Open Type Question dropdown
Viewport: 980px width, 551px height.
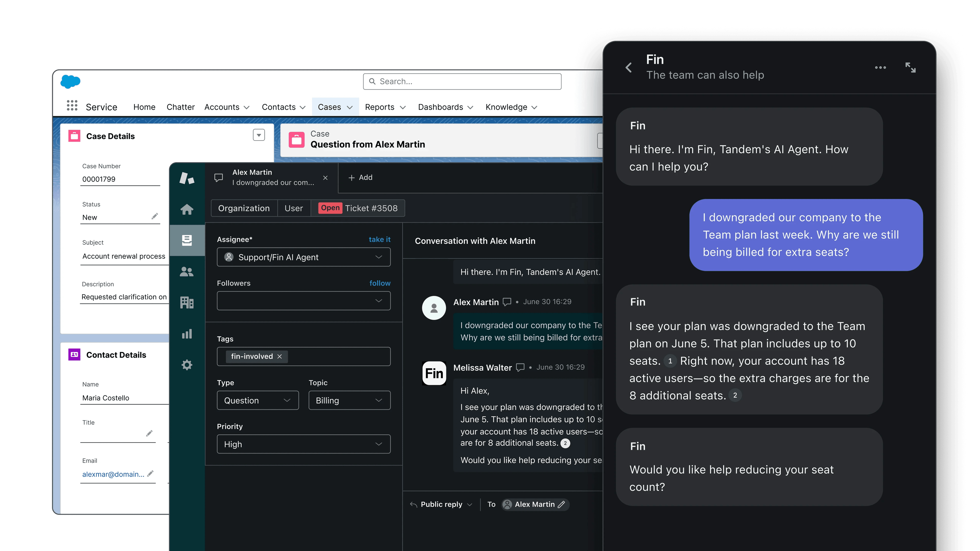pos(258,400)
